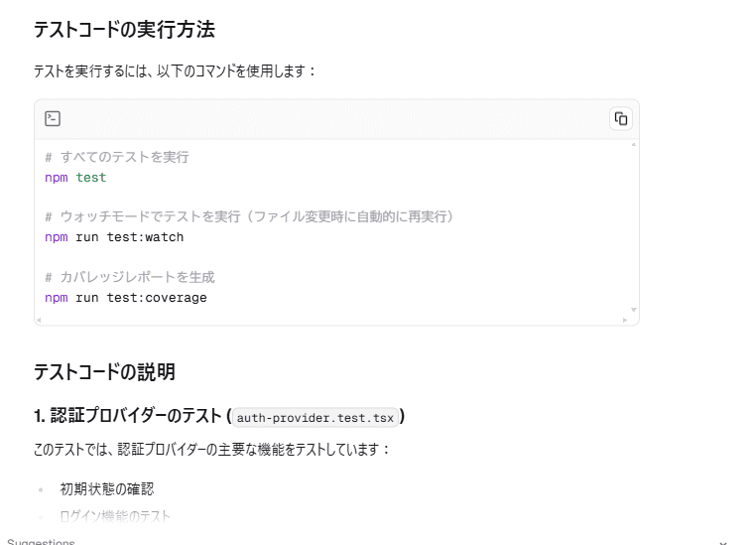
Task: Click the code block's scroll-left arrow
Action: click(40, 320)
